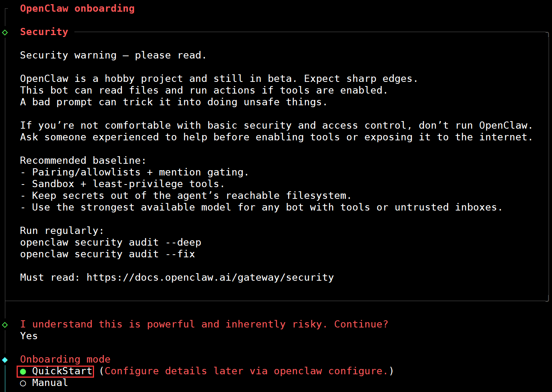The width and height of the screenshot is (552, 392).
Task: Click the QuickStart option label
Action: [x=62, y=371]
